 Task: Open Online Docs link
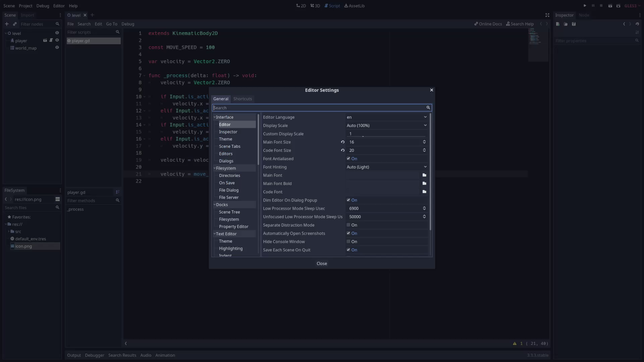pyautogui.click(x=488, y=24)
